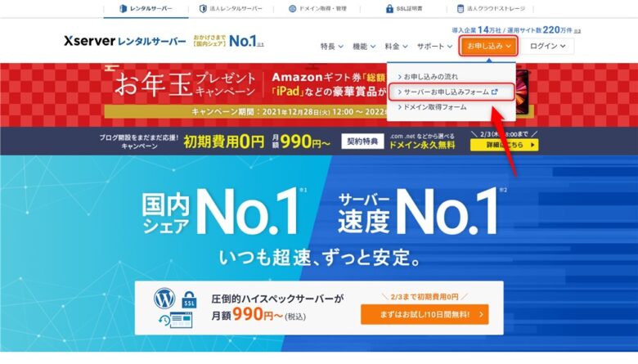Click the Xserver レンタルサーバー logo
Image resolution: width=638 pixels, height=364 pixels.
(125, 41)
